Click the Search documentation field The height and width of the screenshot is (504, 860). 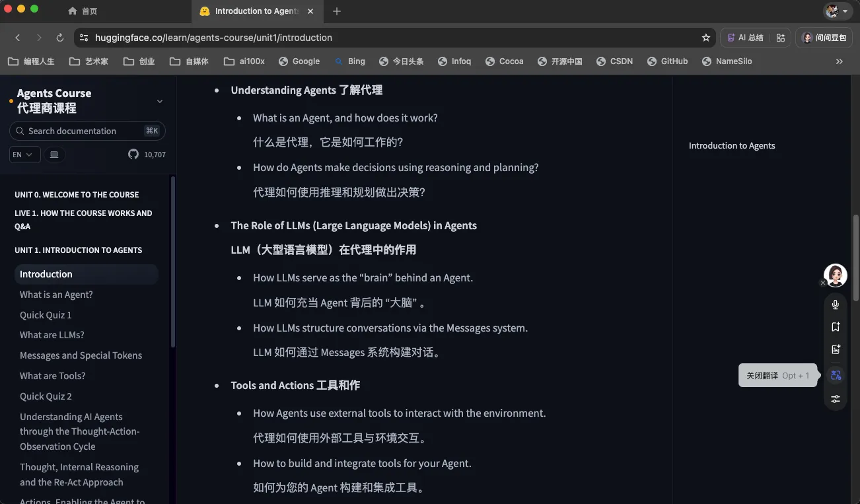tap(83, 131)
